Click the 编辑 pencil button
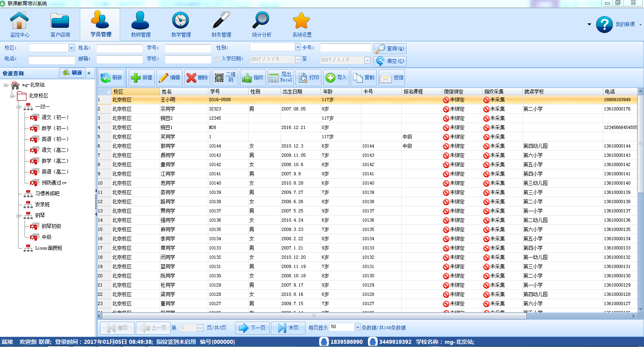 pos(169,77)
